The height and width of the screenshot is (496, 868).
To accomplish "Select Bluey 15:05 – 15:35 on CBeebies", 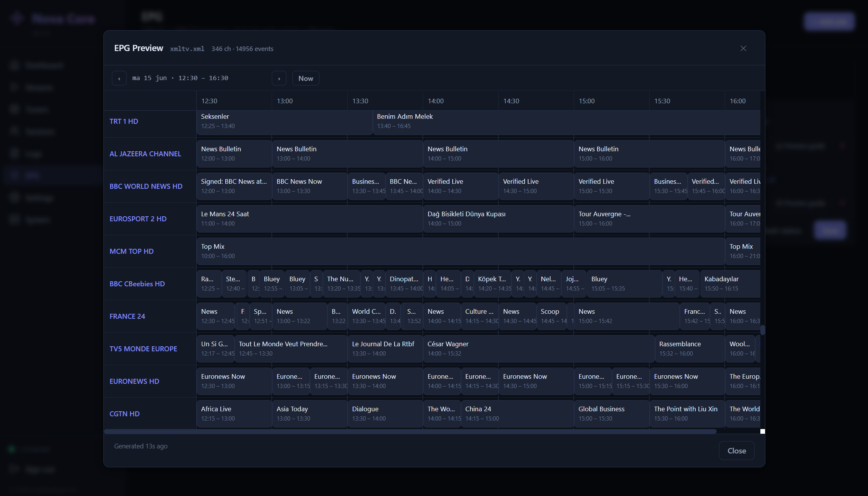I will point(624,284).
